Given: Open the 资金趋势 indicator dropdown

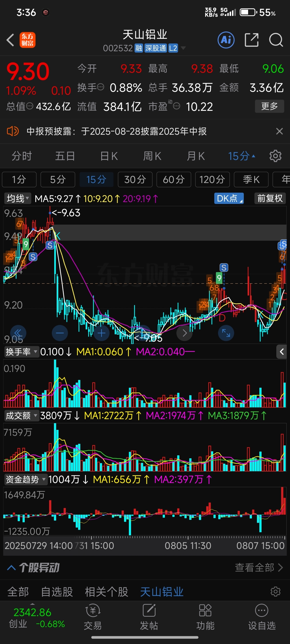Looking at the screenshot, I should pos(26,480).
